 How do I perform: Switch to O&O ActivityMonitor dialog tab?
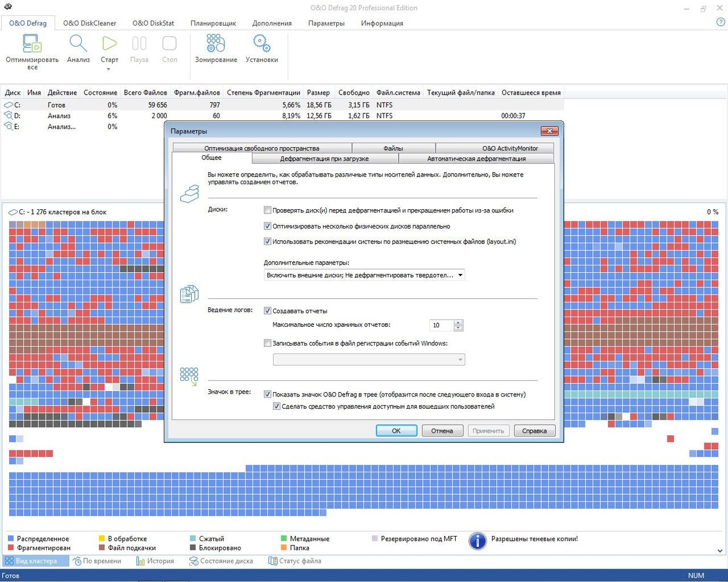[x=495, y=148]
